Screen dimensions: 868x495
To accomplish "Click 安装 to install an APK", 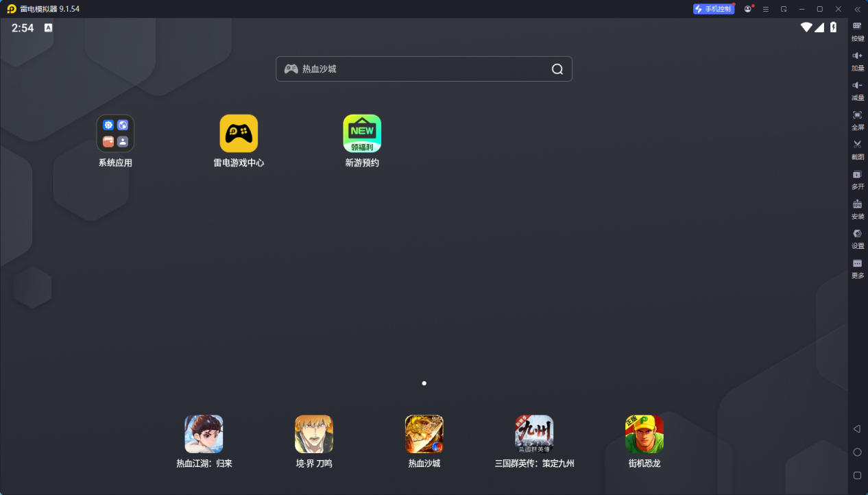I will [857, 208].
